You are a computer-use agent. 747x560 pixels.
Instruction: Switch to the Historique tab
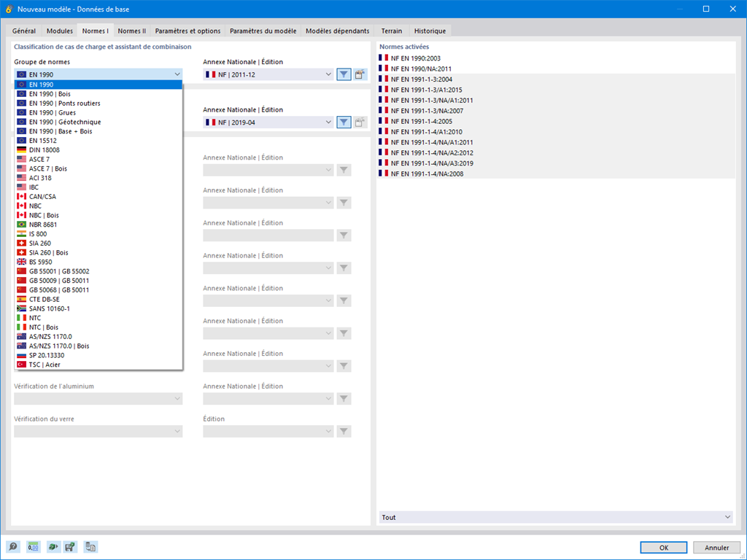430,31
